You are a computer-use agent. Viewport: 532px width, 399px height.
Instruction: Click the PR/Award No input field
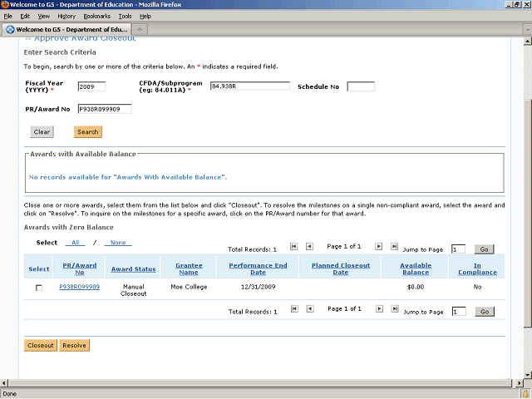click(x=105, y=109)
